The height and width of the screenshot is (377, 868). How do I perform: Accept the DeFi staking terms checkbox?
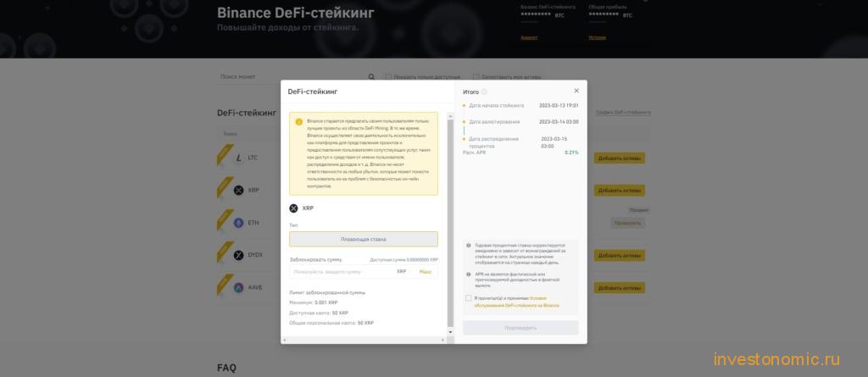click(468, 298)
